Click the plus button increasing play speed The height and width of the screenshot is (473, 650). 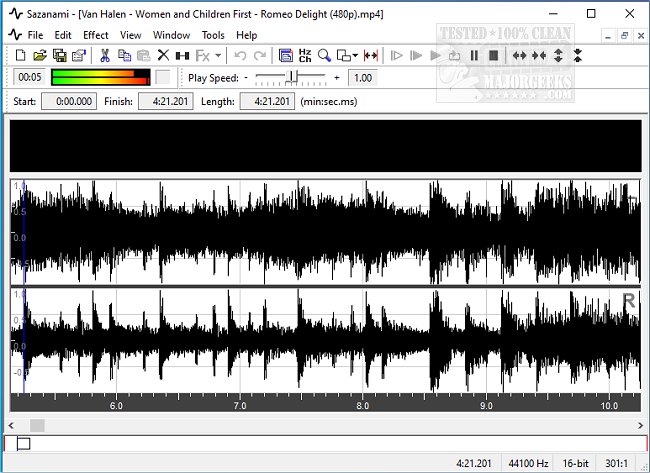[x=337, y=78]
